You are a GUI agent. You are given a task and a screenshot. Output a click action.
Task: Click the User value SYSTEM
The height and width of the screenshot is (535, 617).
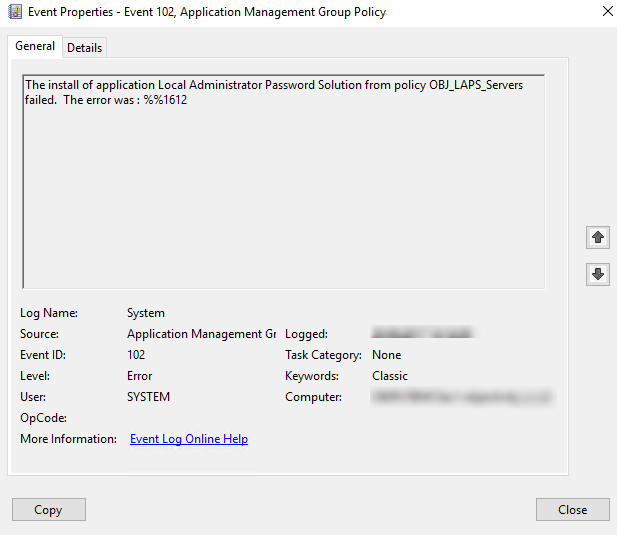coord(148,397)
